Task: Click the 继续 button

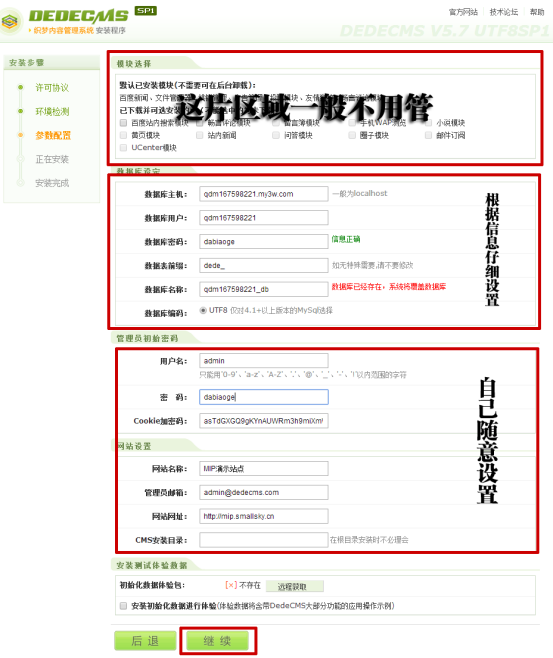Action: (217, 641)
